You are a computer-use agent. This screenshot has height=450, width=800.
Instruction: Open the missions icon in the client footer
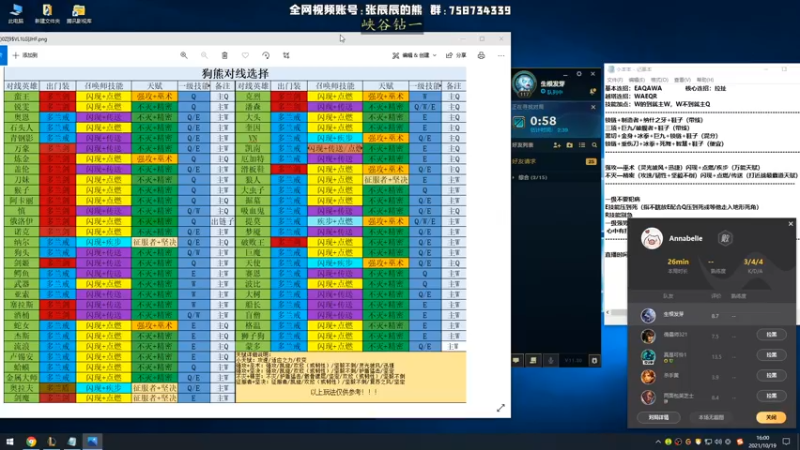533,360
